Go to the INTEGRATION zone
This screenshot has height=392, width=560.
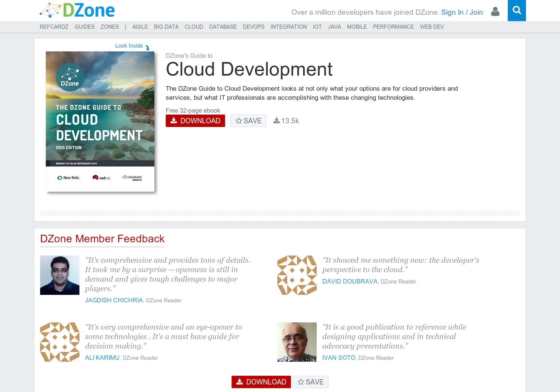click(289, 27)
